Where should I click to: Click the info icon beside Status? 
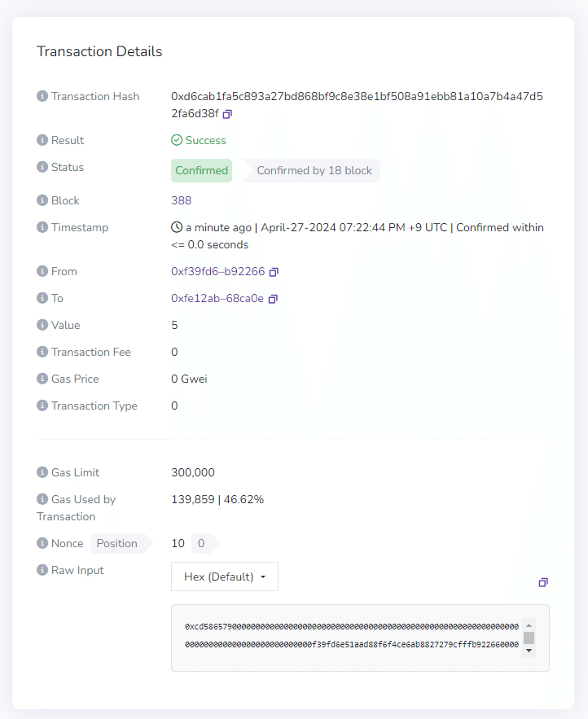(42, 167)
